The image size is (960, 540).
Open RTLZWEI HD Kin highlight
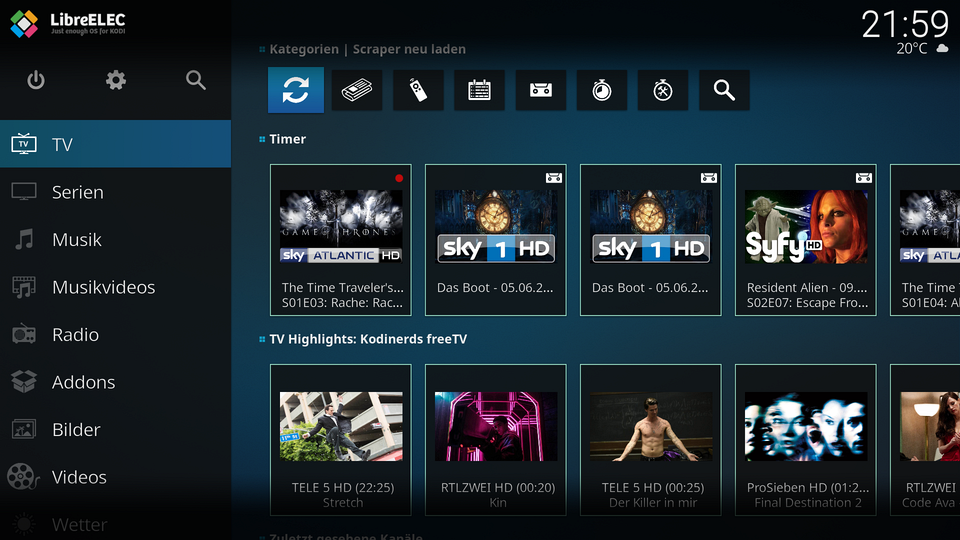(496, 440)
